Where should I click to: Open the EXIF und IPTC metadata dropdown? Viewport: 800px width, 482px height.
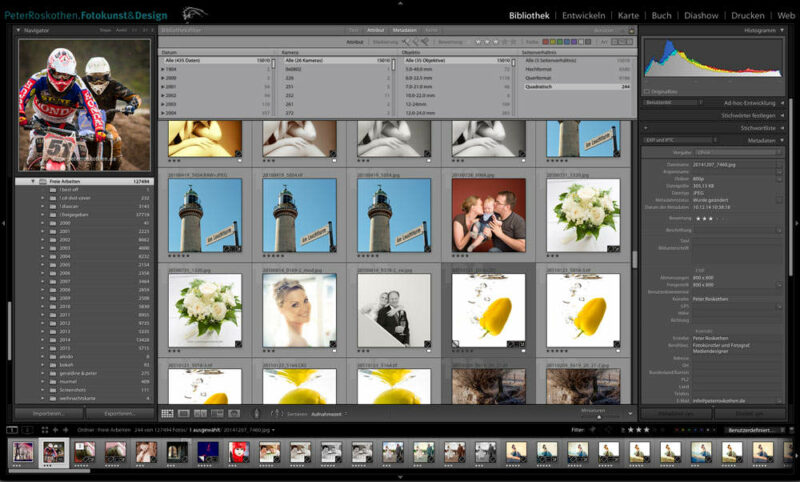(681, 140)
